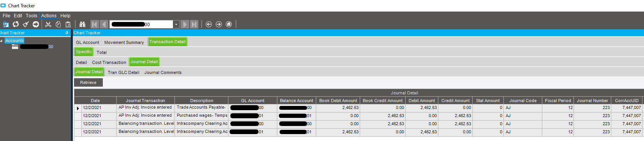This screenshot has width=644, height=141.
Task: Sort by Balance Account column header
Action: coord(297,101)
